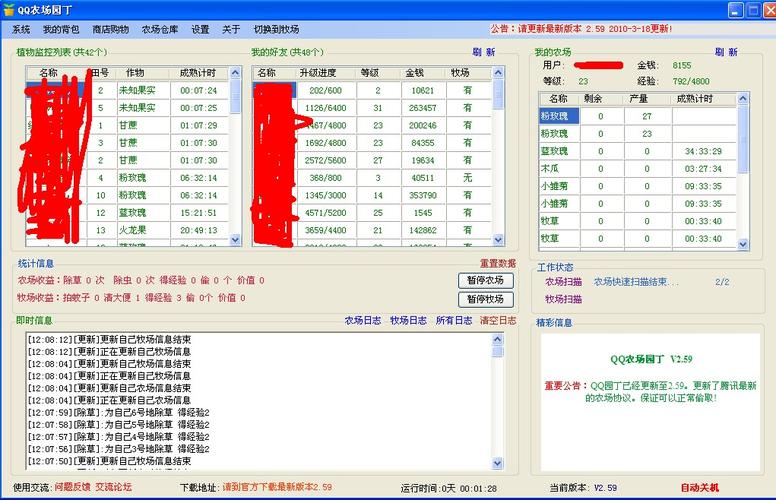This screenshot has width=776, height=500.
Task: Click 产量 column header in my farm
Action: 648,99
